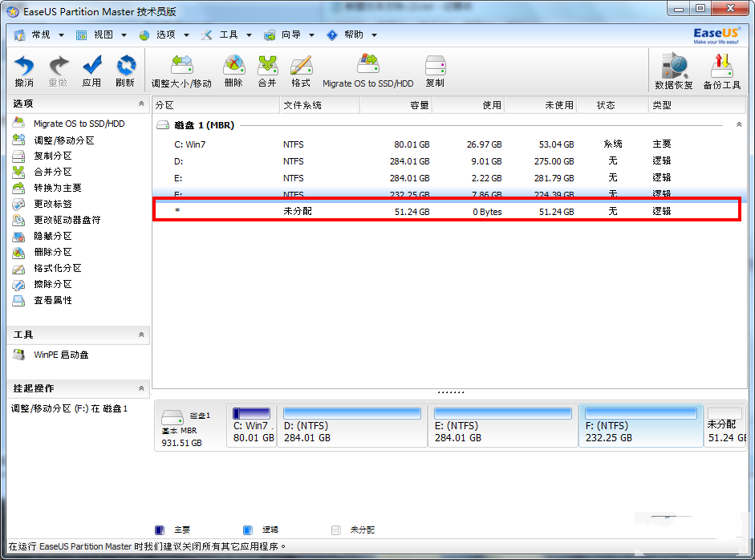Screen dimensions: 755x560
Task: Select F: (NTFS) block in disk map
Action: [641, 426]
